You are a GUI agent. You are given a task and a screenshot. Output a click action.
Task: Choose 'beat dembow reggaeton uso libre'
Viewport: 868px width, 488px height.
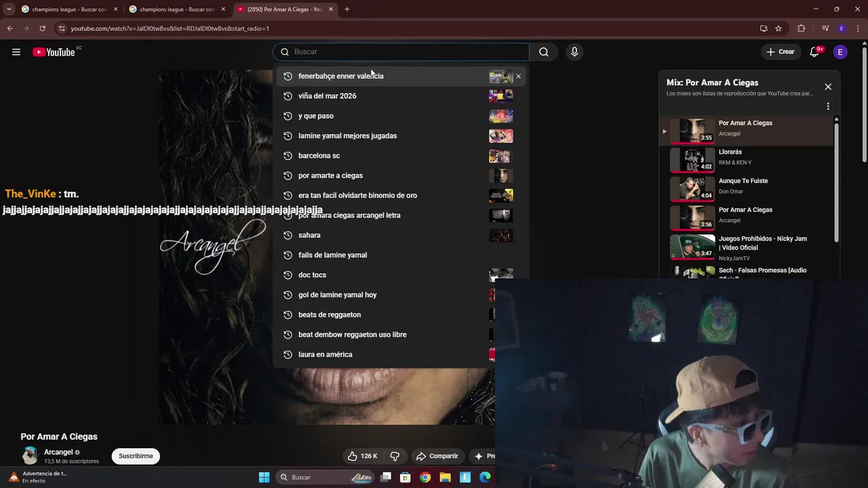click(x=385, y=335)
